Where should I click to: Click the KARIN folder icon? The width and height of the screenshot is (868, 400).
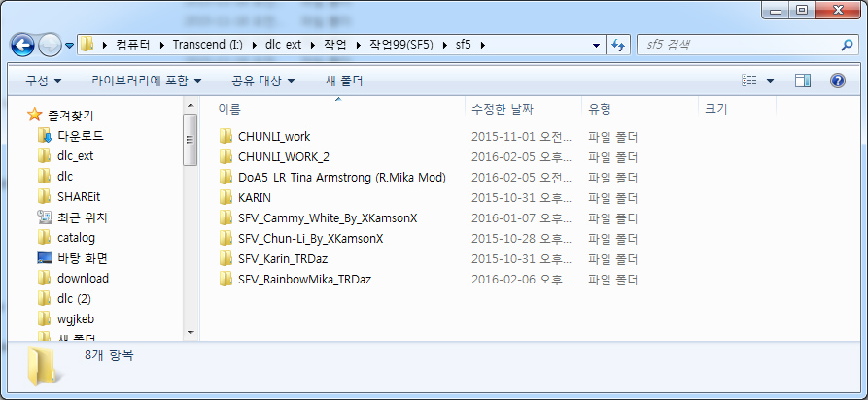coord(226,198)
